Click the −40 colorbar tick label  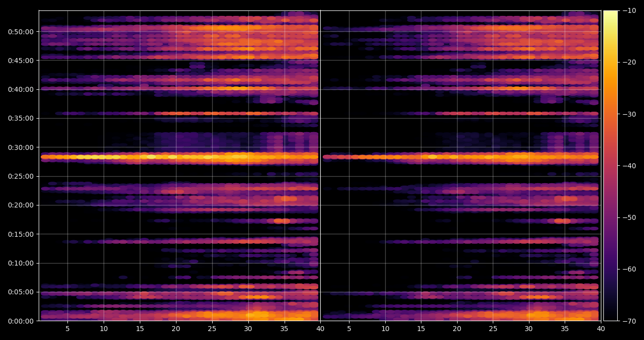tap(629, 166)
